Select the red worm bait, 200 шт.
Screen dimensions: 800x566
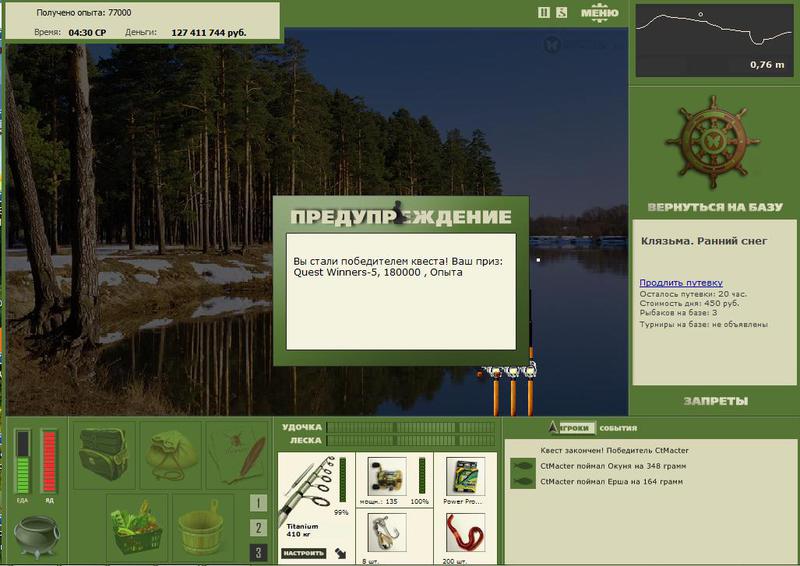465,533
